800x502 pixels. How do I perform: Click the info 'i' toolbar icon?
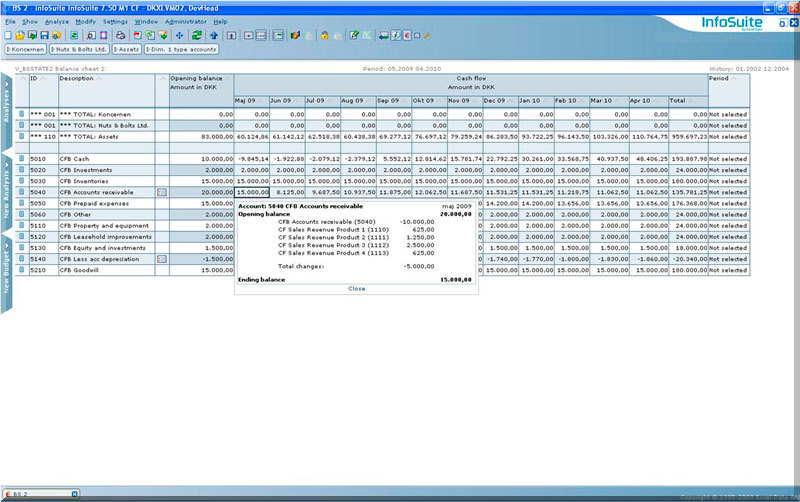(396, 35)
